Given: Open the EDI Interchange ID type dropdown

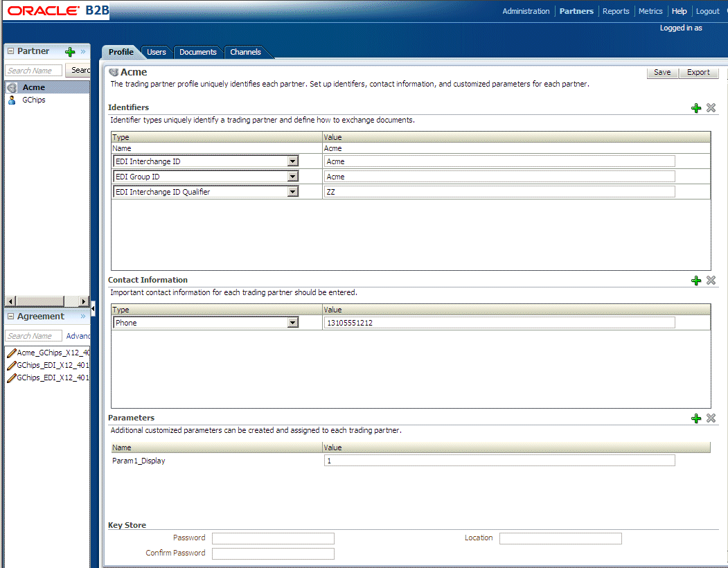Looking at the screenshot, I should pyautogui.click(x=293, y=161).
